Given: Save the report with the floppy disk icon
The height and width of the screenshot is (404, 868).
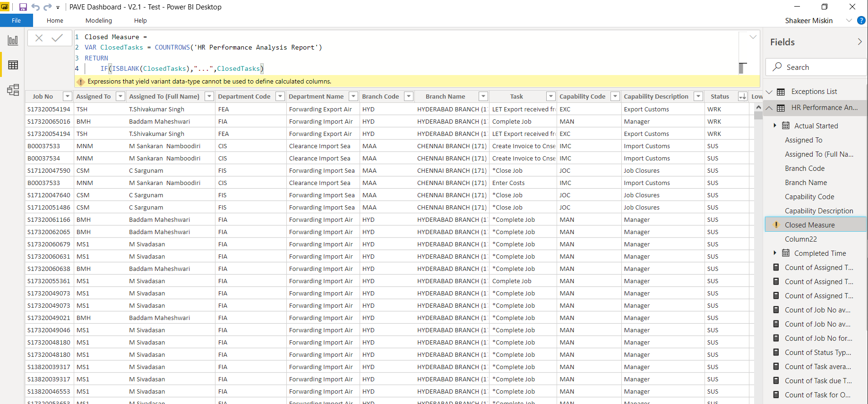Looking at the screenshot, I should pos(23,7).
